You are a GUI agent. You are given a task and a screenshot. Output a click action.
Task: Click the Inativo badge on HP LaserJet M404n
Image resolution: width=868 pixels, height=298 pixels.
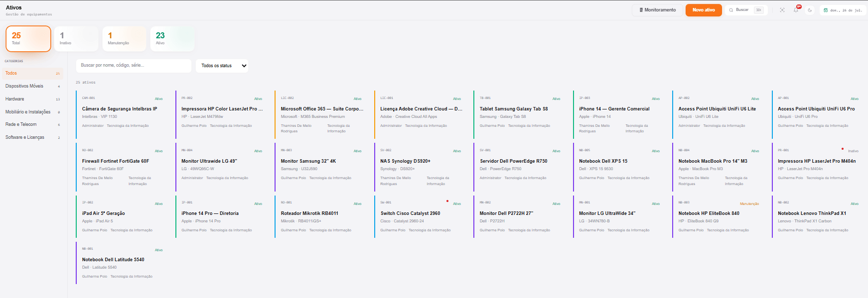click(x=853, y=151)
